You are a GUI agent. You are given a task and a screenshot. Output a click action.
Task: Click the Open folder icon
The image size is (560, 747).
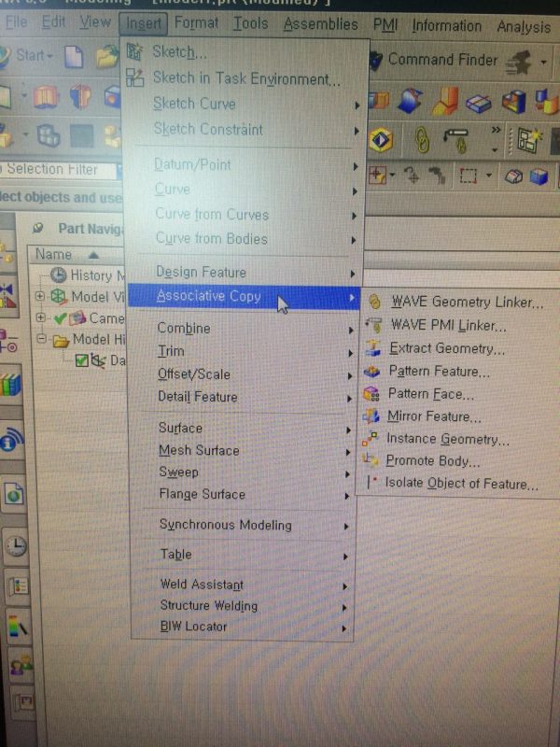click(107, 57)
